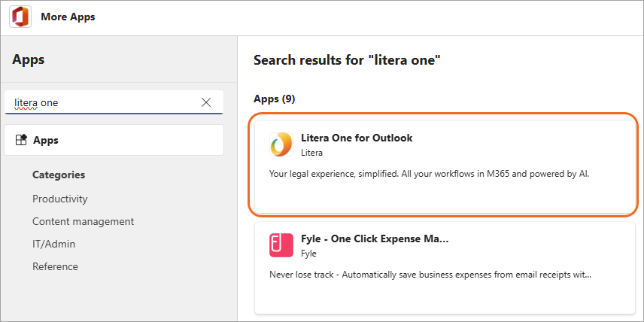The image size is (644, 322).
Task: Click the Categories heading
Action: 59,175
